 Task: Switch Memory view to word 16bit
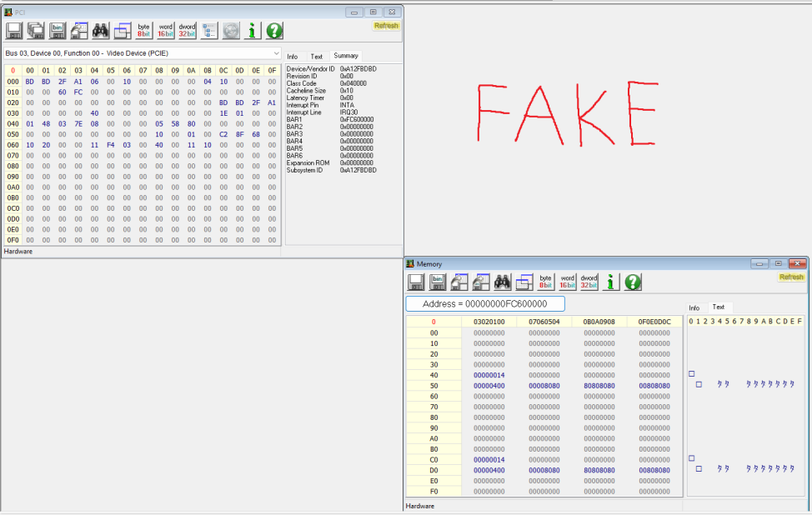[568, 282]
